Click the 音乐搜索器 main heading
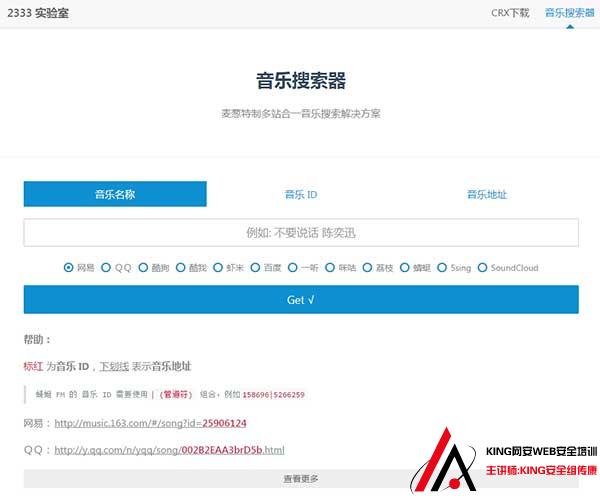This screenshot has height=500, width=600. tap(301, 81)
